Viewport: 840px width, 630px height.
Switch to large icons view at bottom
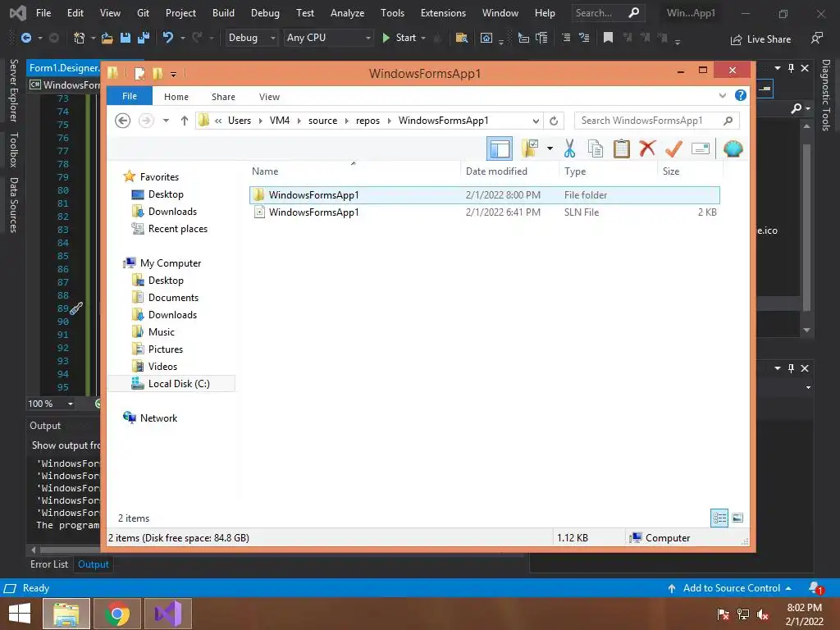[737, 518]
